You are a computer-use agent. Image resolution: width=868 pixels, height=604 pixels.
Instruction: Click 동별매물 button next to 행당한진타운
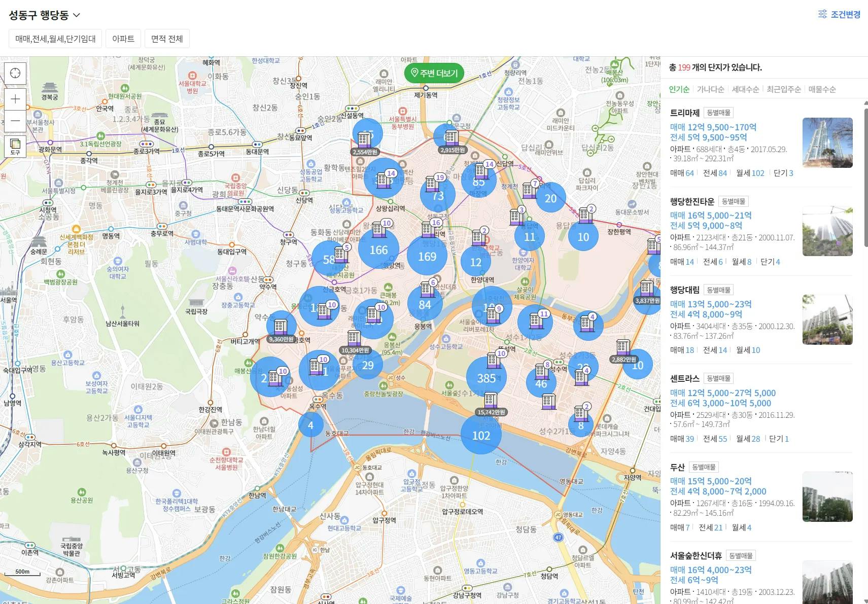[734, 201]
